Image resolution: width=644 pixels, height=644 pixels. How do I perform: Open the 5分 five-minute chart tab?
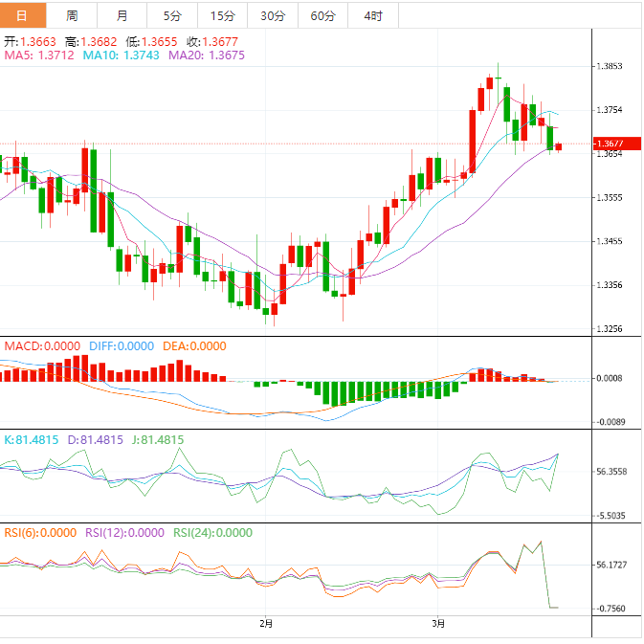(172, 15)
